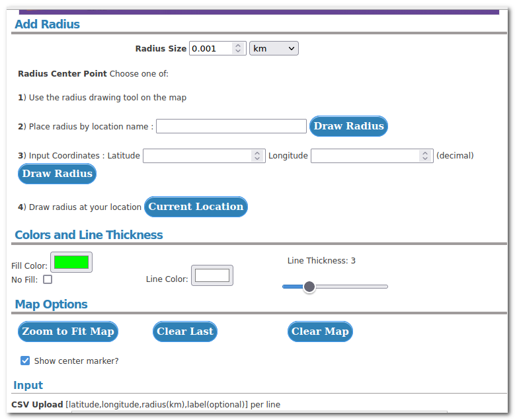Click the 'Add Radius' heading text

click(48, 24)
